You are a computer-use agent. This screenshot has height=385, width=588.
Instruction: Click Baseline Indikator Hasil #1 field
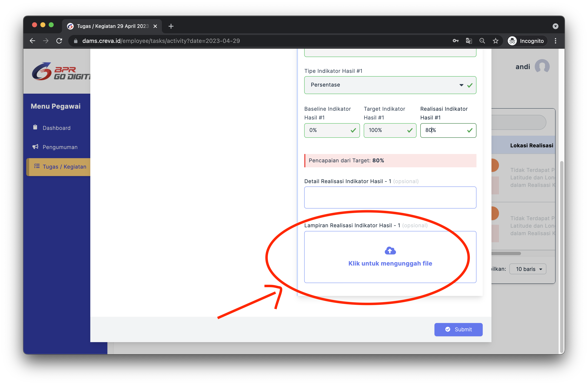click(332, 130)
